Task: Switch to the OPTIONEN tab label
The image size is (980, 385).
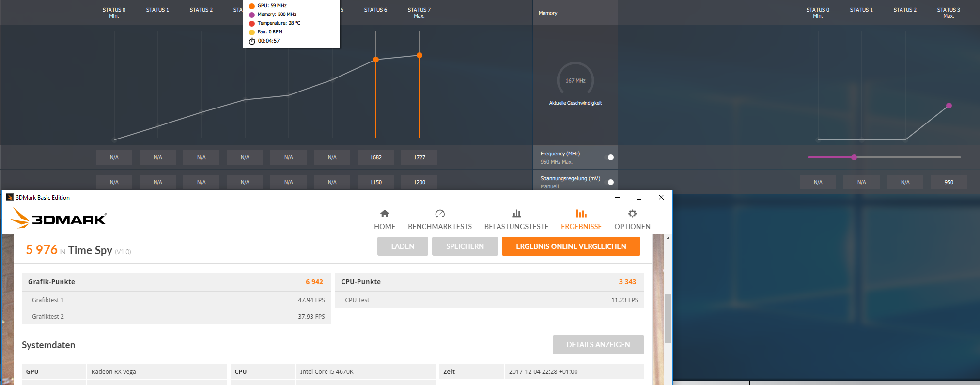Action: 632,227
